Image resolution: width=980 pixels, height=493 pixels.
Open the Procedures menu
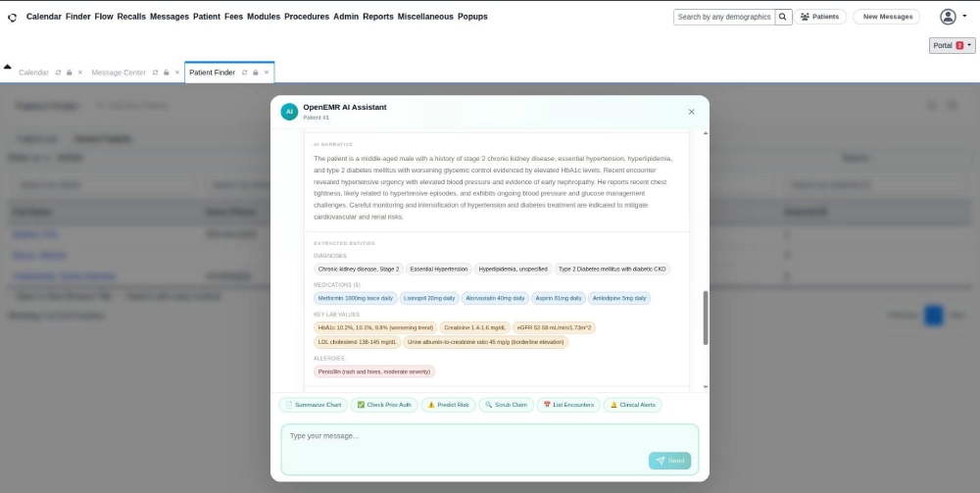(306, 17)
